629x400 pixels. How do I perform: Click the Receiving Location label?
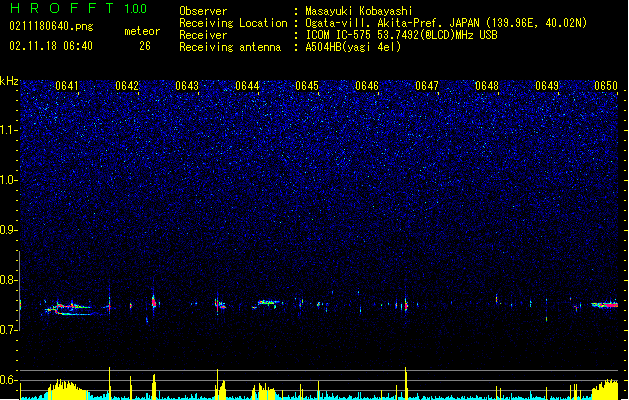233,23
